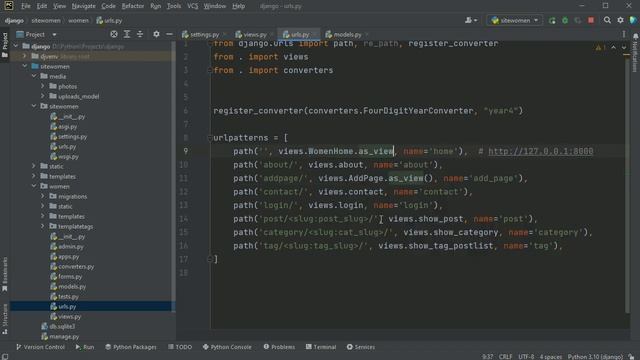Change the CRLF line separator setting
The image size is (640, 360).
pos(505,357)
